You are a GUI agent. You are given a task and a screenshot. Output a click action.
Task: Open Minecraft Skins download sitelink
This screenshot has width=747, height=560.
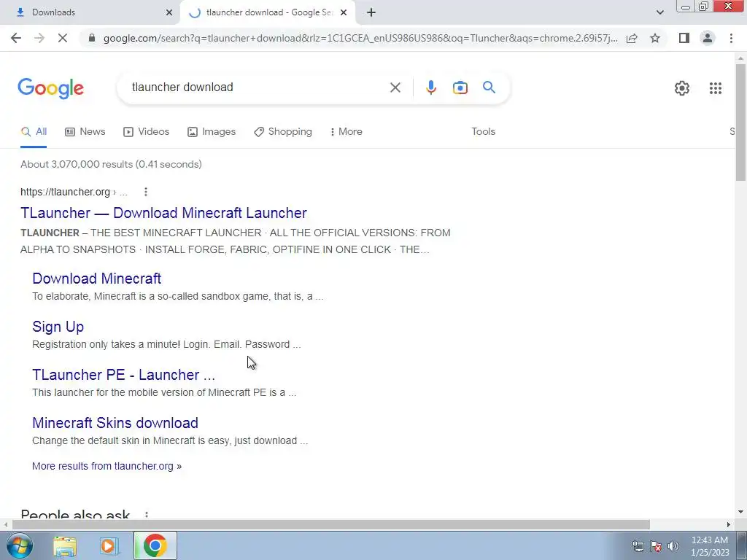(115, 423)
